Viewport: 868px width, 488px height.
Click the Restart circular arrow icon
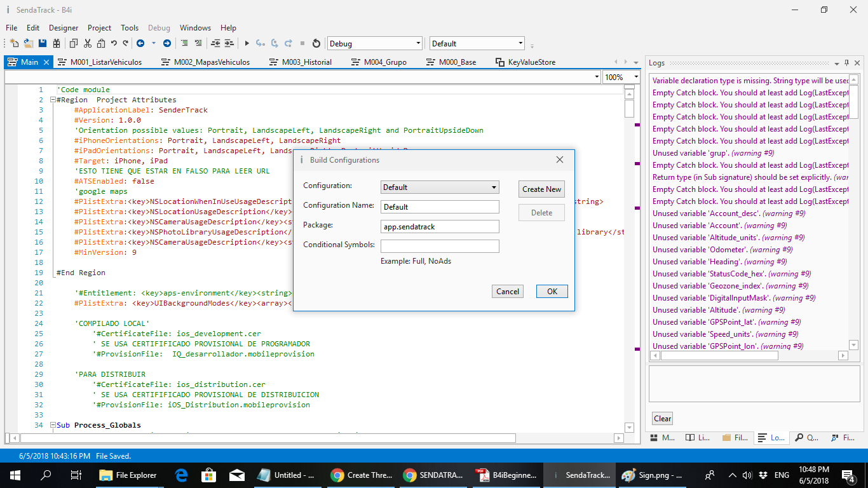(316, 44)
